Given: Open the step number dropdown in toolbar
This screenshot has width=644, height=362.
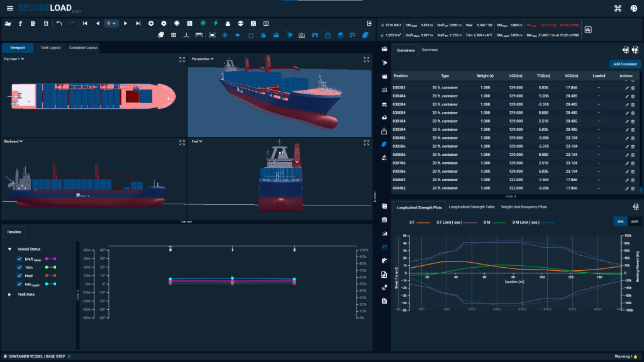Looking at the screenshot, I should pyautogui.click(x=111, y=23).
